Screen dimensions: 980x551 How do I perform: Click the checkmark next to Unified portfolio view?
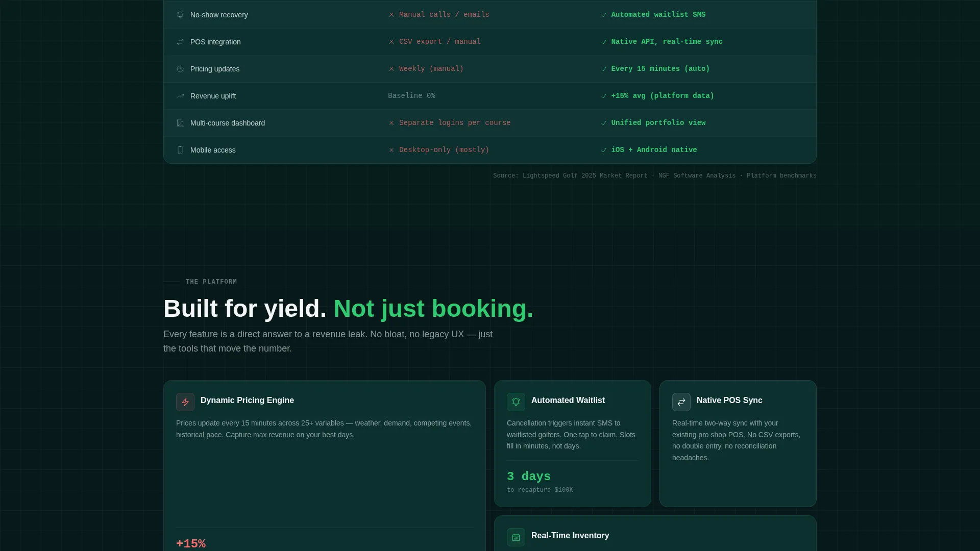point(604,123)
